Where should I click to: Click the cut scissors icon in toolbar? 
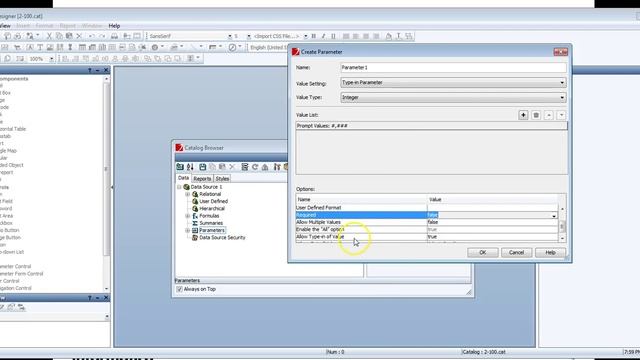click(x=49, y=36)
